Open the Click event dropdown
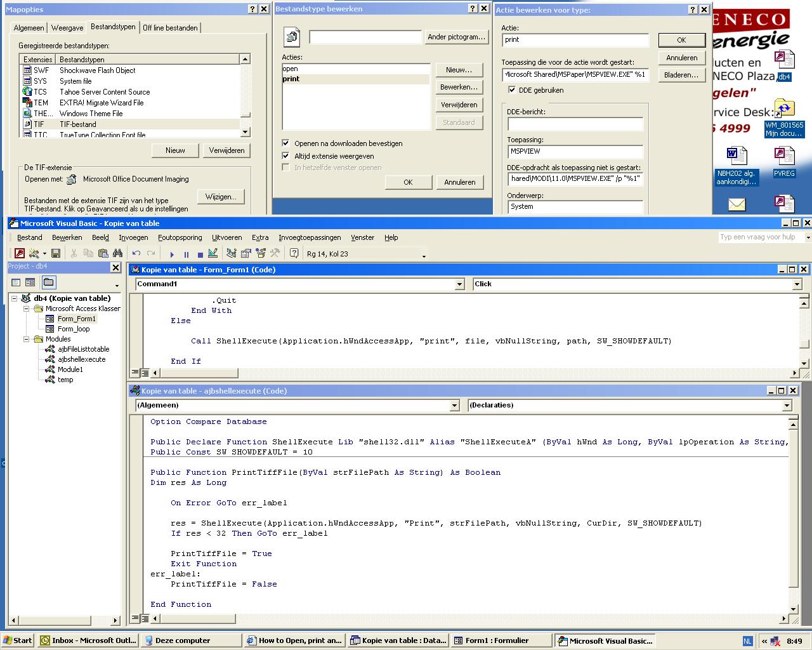This screenshot has width=812, height=650. 797,284
